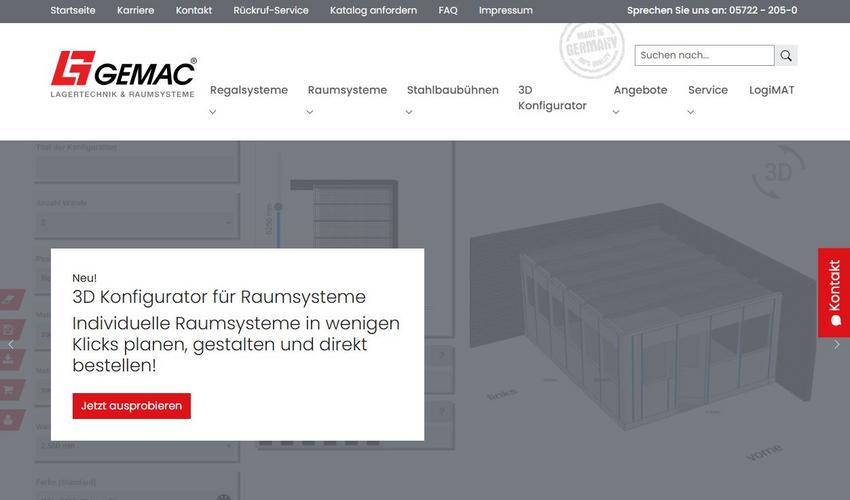This screenshot has height=500, width=850.
Task: Open LogiMAT navigation item
Action: 771,90
